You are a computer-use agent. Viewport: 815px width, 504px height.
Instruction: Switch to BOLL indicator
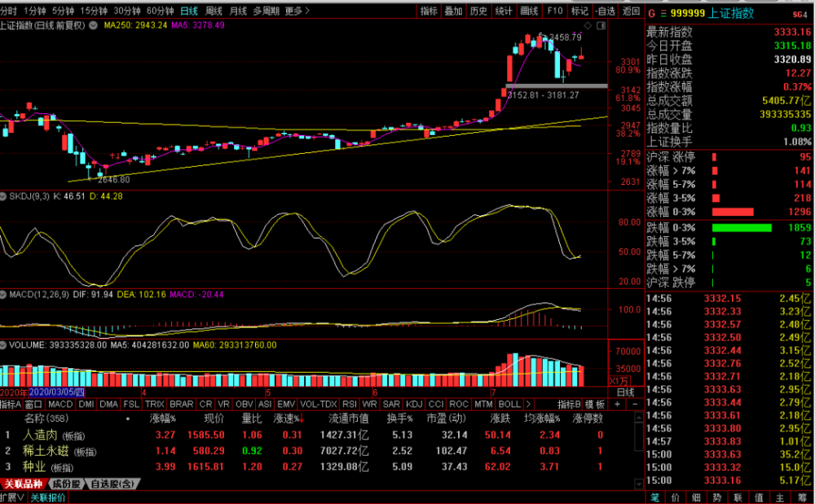[x=509, y=404]
